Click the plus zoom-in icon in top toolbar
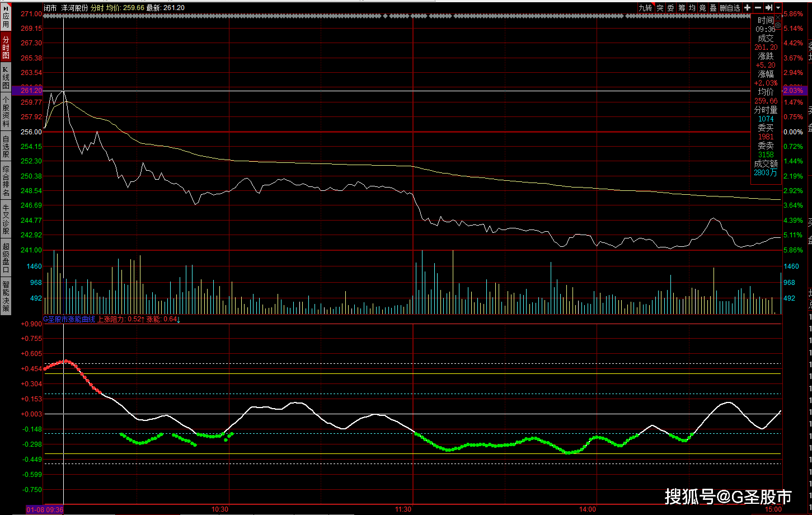Viewport: 812px width, 515px height. click(x=747, y=8)
